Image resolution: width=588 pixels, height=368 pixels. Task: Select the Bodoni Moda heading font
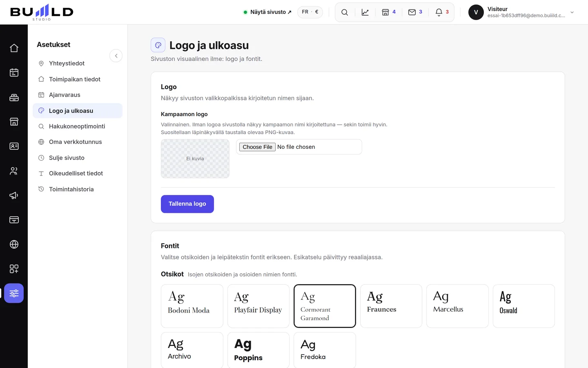pos(192,306)
